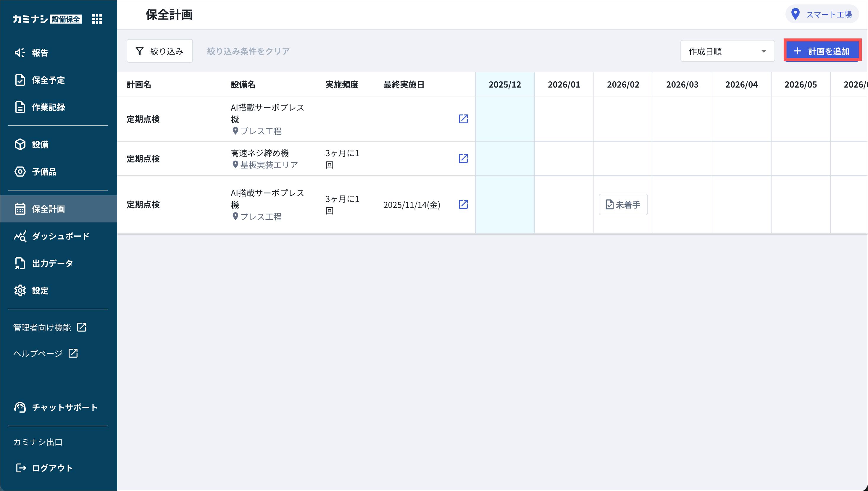Viewport: 868px width, 491px height.
Task: Click the 出力データ file export icon
Action: [x=20, y=263]
